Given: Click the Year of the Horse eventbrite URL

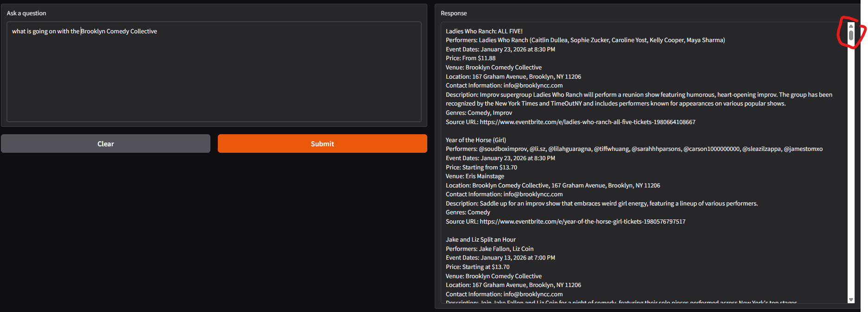Looking at the screenshot, I should pos(583,221).
